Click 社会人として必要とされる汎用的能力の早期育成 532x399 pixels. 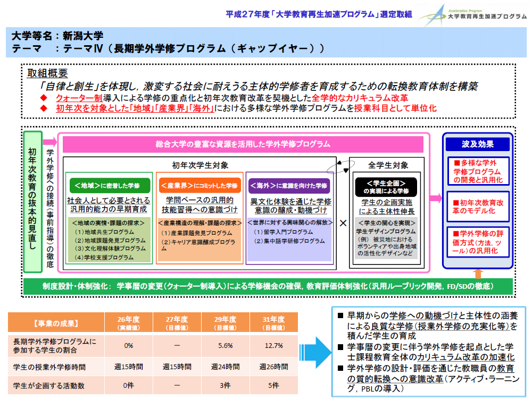tap(109, 205)
